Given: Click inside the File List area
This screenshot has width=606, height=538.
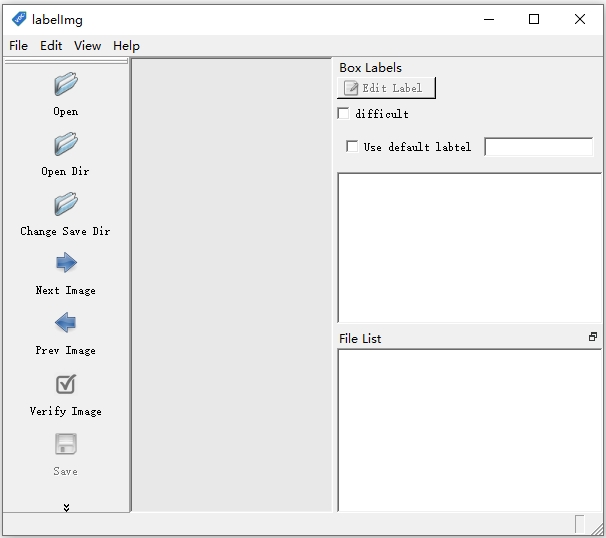Looking at the screenshot, I should click(470, 430).
